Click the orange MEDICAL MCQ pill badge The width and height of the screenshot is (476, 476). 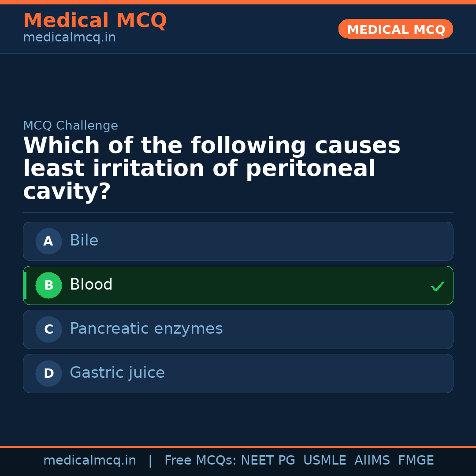(395, 29)
